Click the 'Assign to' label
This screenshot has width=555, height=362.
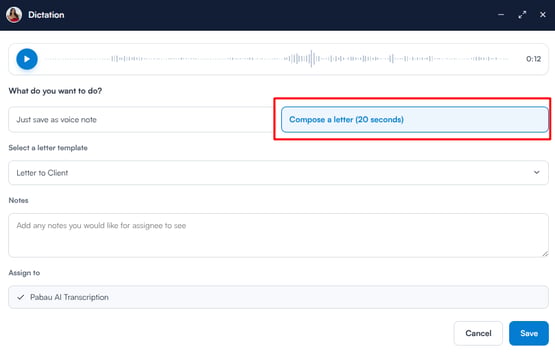[x=24, y=273]
